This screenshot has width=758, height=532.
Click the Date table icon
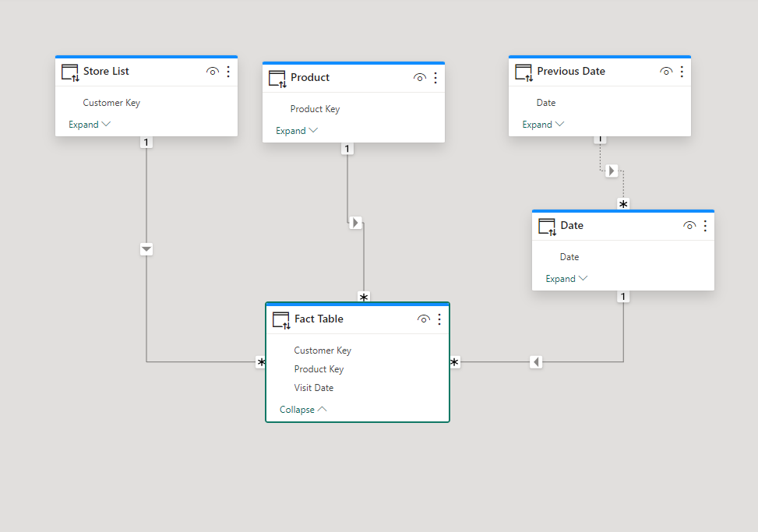coord(547,227)
